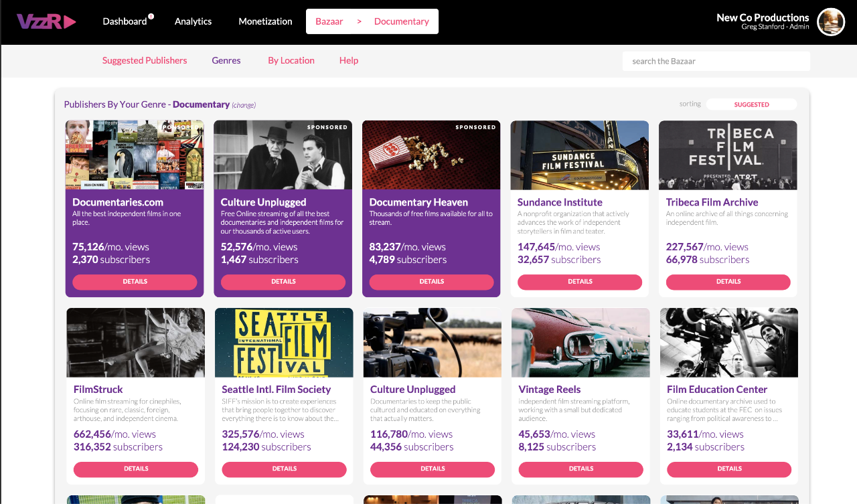Click the (change) genre link
This screenshot has width=857, height=504.
[244, 105]
